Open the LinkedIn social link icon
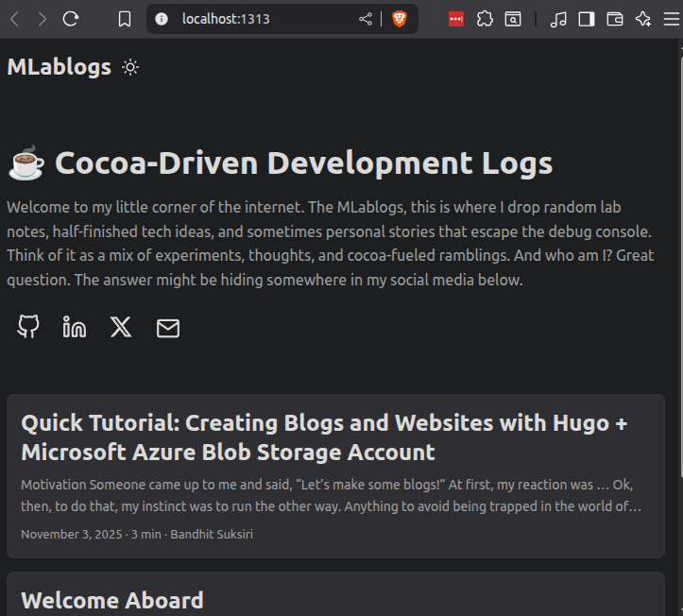 tap(75, 327)
